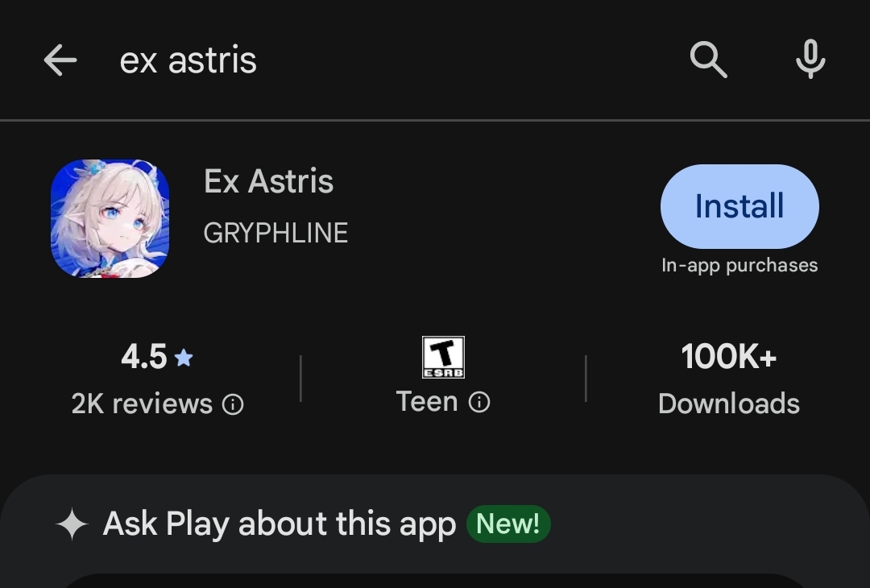Open the 2K reviews label
Screen dimensions: 870x588
tap(142, 404)
